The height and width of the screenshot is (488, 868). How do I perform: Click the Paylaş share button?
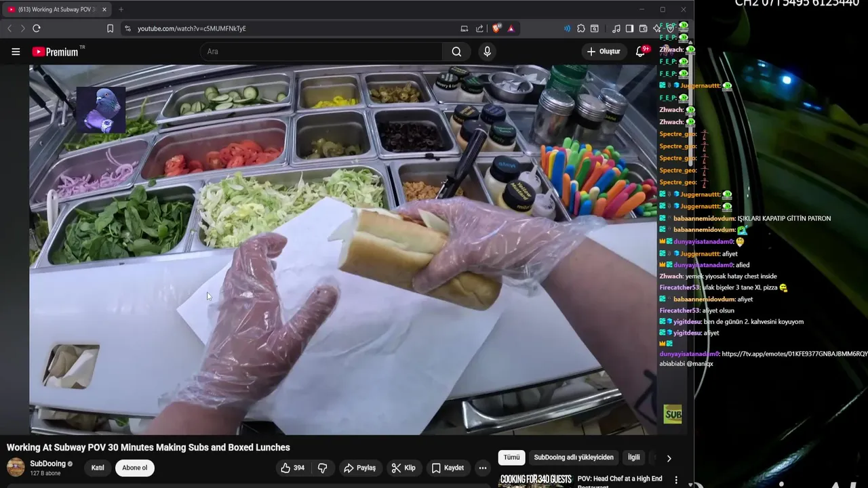359,468
